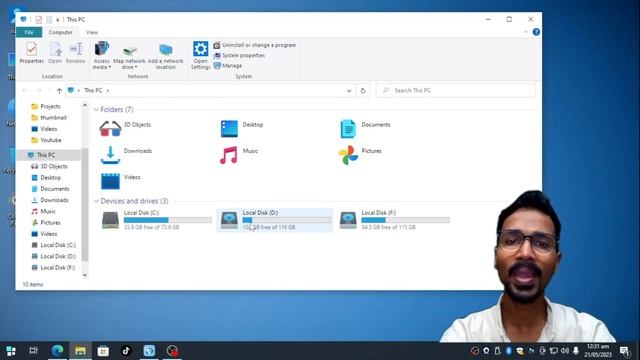Select Pictures in navigation pane
Image resolution: width=640 pixels, height=360 pixels.
click(x=50, y=222)
